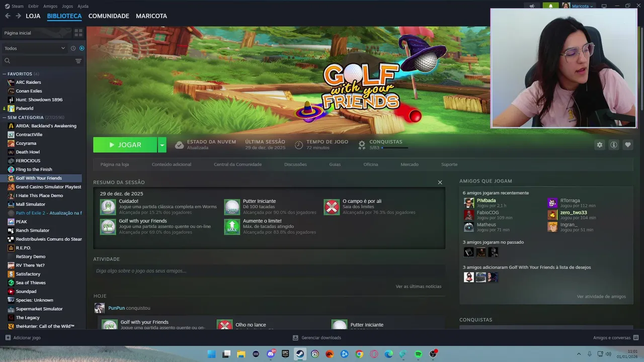Go to COMUNIDADE section

click(x=109, y=16)
